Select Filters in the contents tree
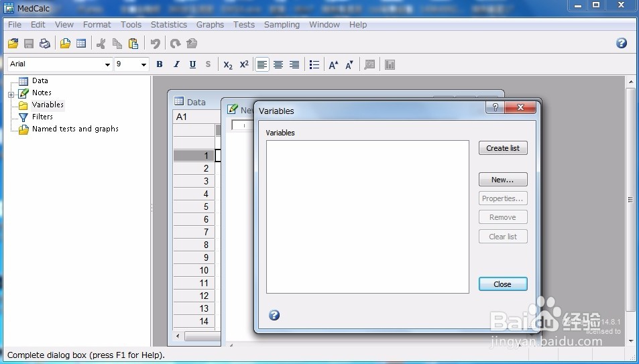Image resolution: width=639 pixels, height=364 pixels. (42, 117)
